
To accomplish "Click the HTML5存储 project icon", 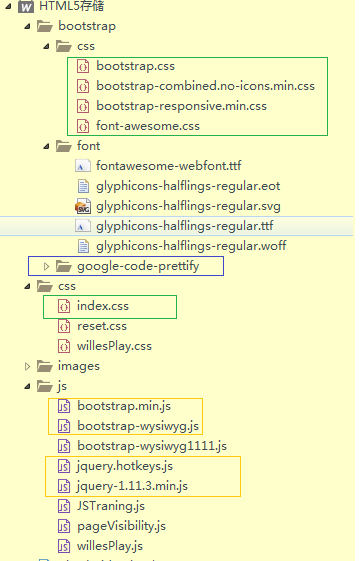I will [x=26, y=6].
